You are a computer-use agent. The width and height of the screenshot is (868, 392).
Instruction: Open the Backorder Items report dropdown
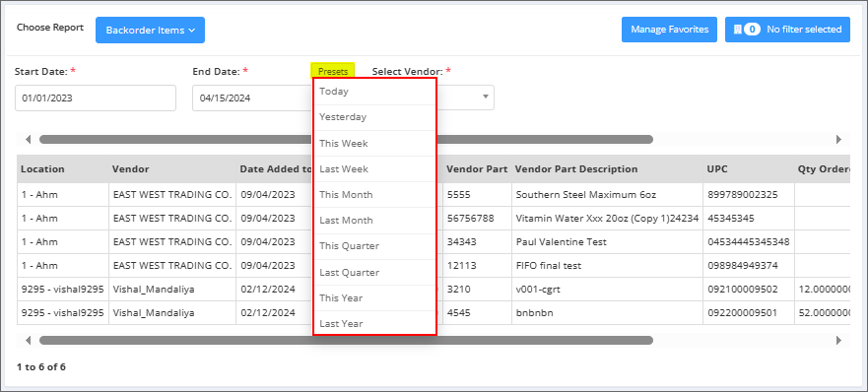click(x=150, y=30)
